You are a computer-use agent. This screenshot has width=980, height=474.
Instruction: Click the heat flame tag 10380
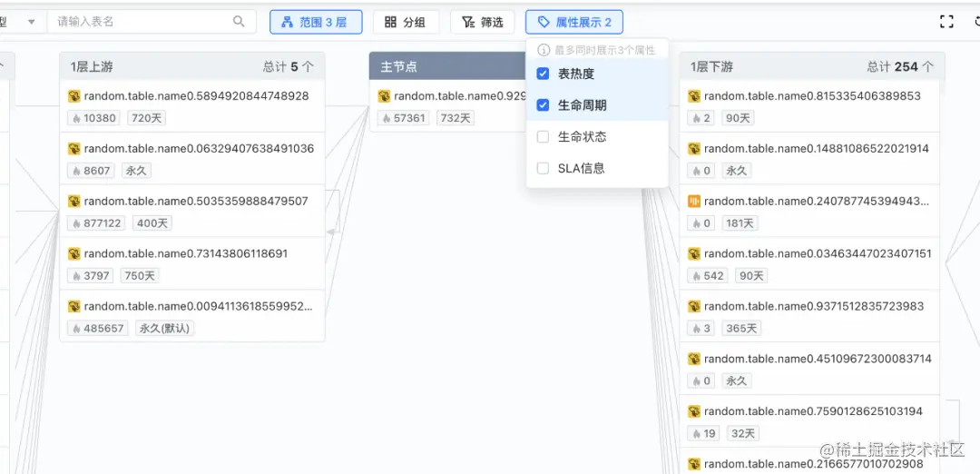click(x=93, y=118)
